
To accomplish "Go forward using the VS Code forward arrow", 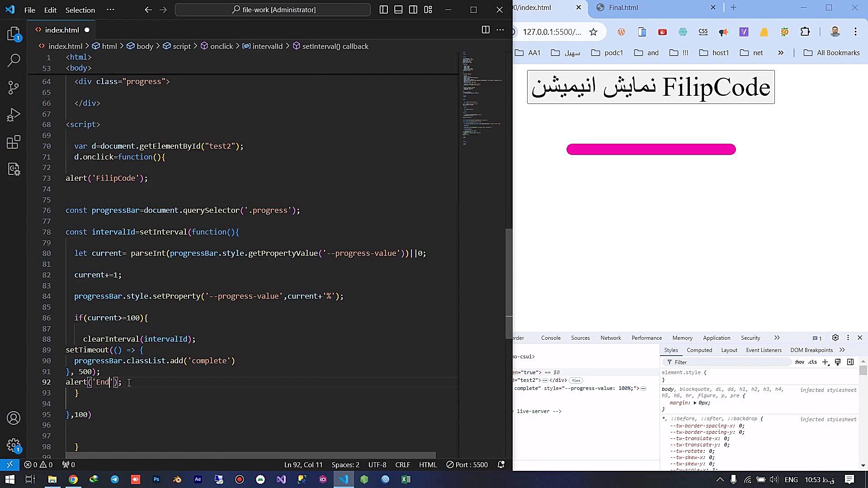I will coord(163,9).
